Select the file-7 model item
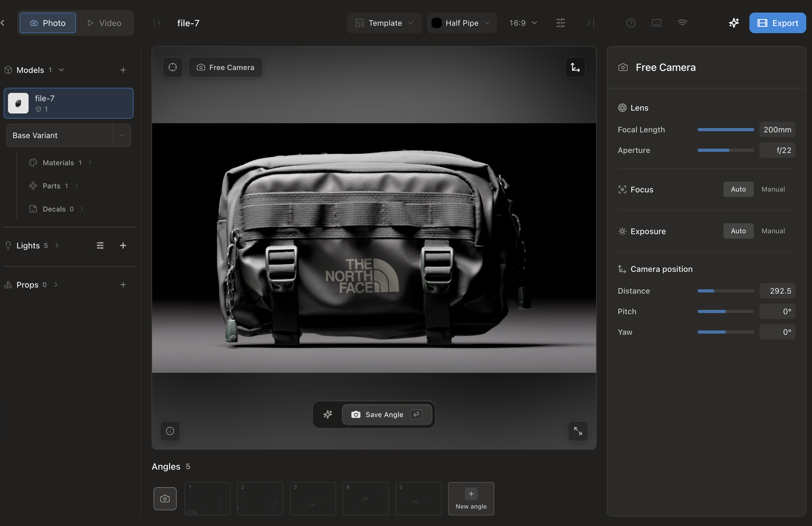Screen dimensions: 812x526 point(69,103)
